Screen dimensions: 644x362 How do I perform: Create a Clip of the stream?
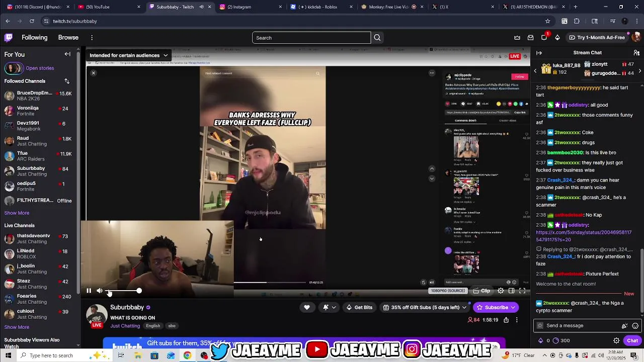point(481,291)
